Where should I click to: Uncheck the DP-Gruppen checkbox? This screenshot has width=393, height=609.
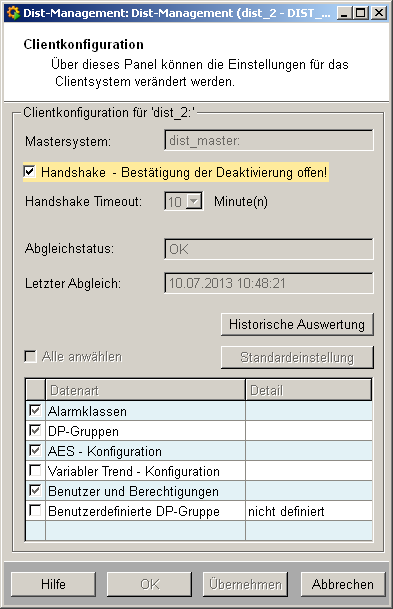coord(35,431)
